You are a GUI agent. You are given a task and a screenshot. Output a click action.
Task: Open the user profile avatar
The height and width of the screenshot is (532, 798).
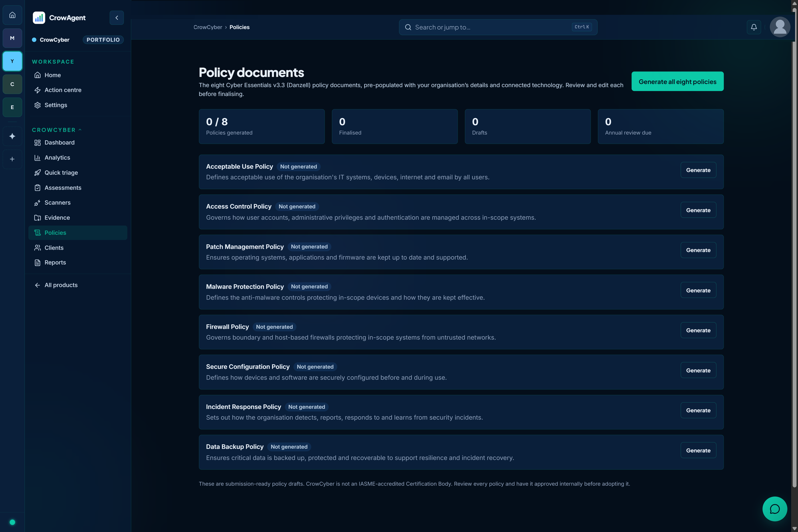[x=780, y=27]
